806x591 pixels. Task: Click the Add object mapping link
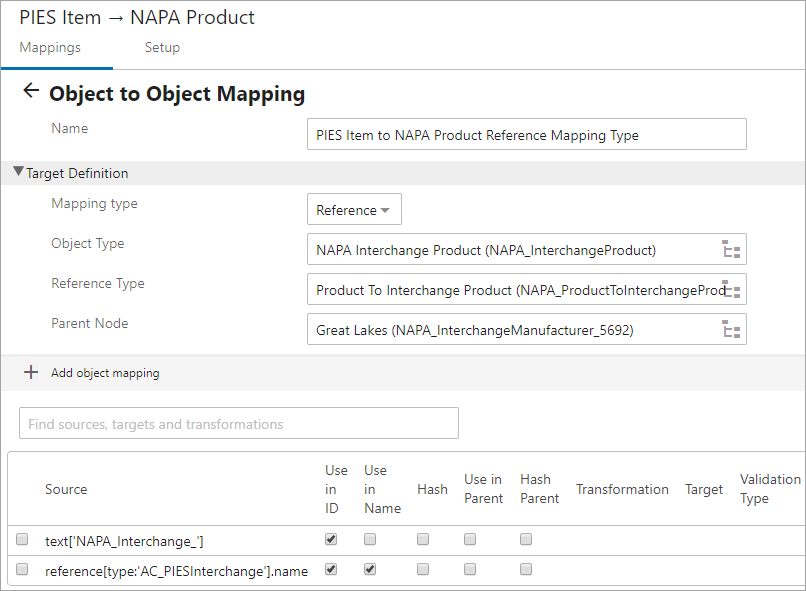(105, 373)
